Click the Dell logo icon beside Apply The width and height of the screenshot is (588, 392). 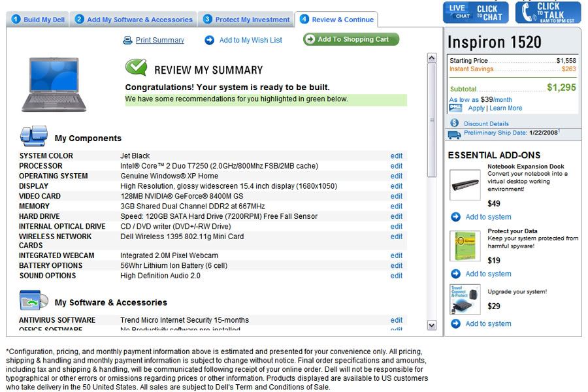(x=455, y=108)
